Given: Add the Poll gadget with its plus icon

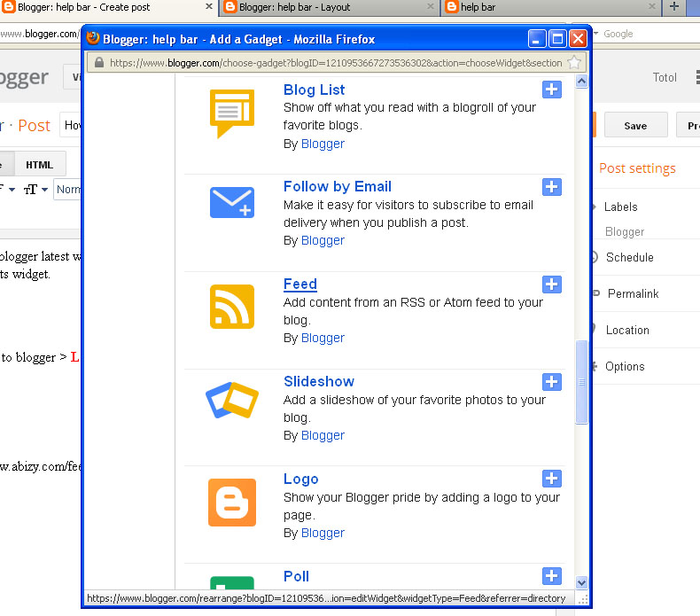Looking at the screenshot, I should [552, 576].
